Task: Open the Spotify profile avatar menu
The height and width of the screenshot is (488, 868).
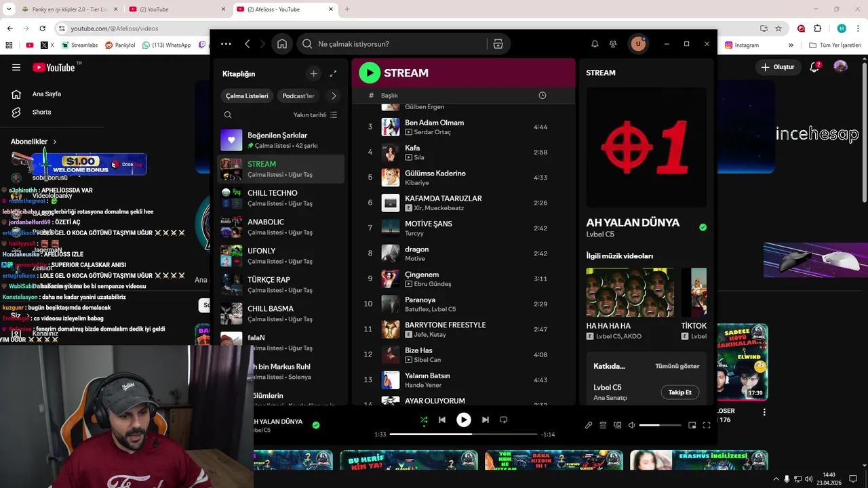Action: click(x=637, y=44)
